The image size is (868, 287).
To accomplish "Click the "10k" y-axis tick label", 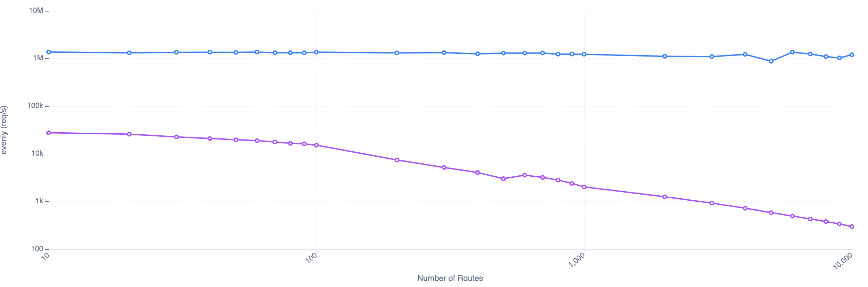I will pos(37,154).
